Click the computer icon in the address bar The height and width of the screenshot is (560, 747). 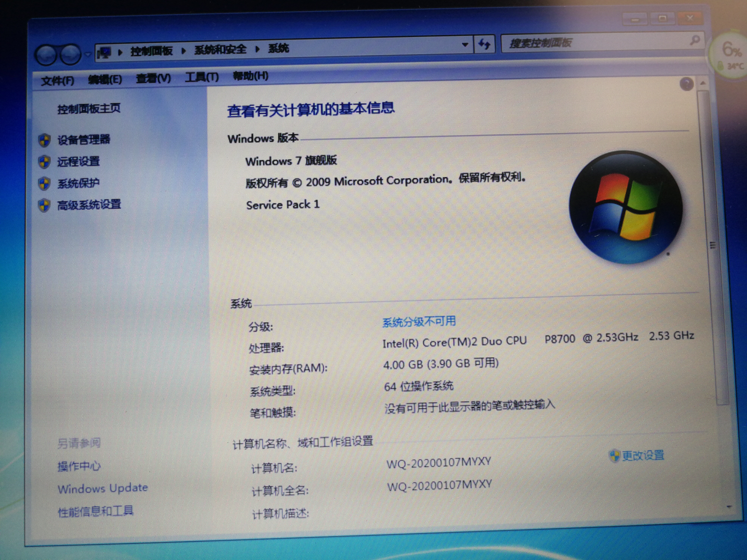pos(104,53)
